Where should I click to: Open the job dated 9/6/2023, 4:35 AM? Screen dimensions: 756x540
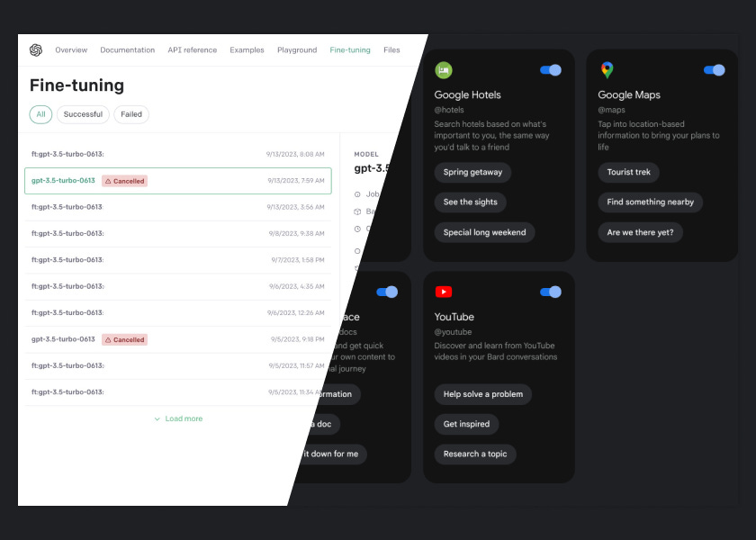[x=178, y=286]
